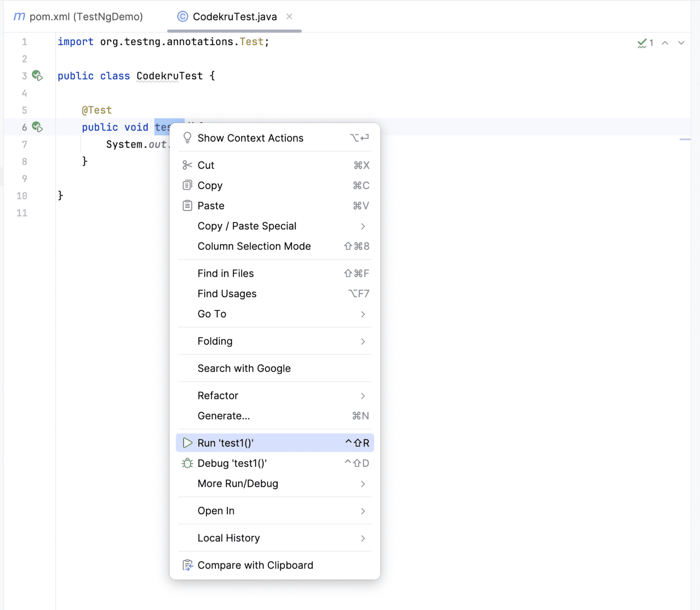Screen dimensions: 700x610
Task: Select Find Usages from context menu
Action: (x=227, y=294)
